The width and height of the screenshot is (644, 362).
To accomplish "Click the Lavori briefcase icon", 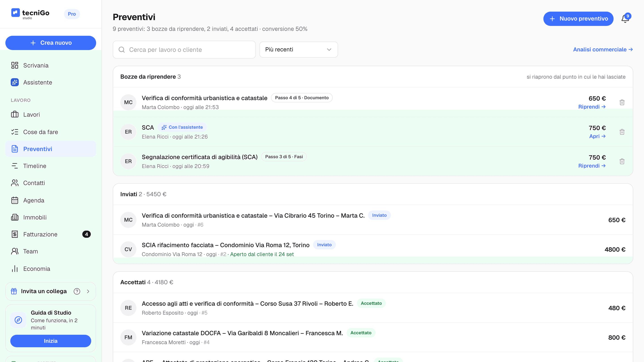I will pos(15,114).
